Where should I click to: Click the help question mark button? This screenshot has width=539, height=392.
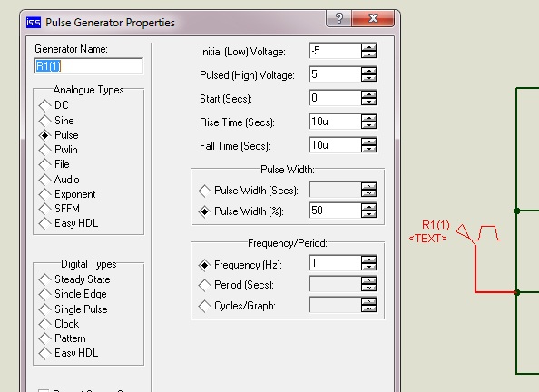tap(338, 18)
